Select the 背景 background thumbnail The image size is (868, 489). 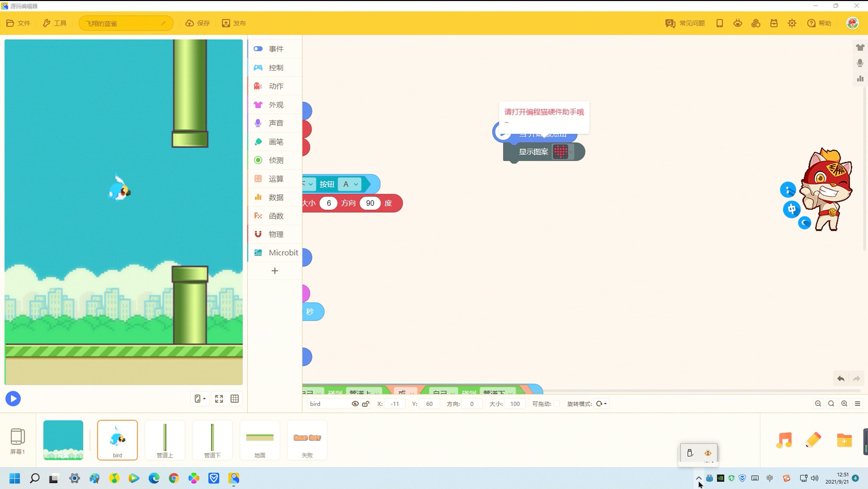[x=63, y=440]
